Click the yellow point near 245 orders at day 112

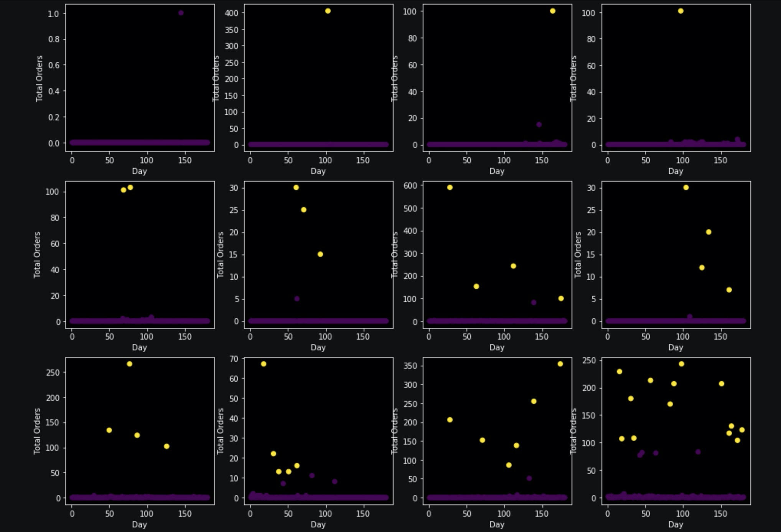point(513,266)
